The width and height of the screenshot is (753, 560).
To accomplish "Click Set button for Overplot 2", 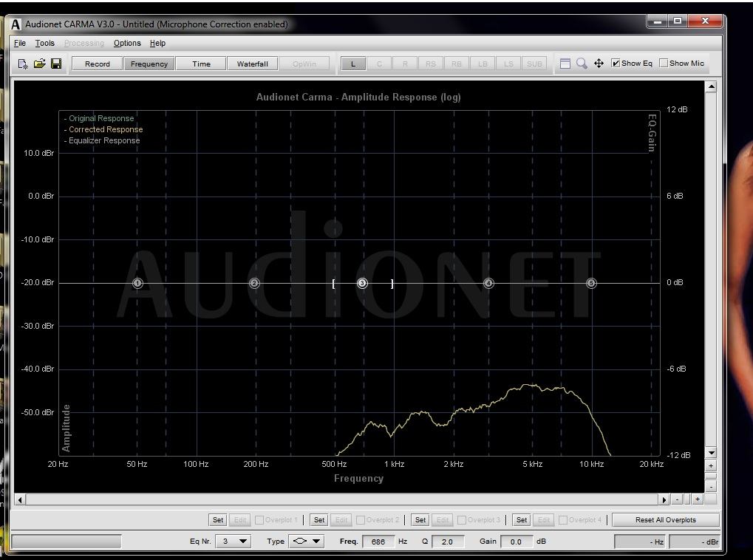I will (319, 520).
